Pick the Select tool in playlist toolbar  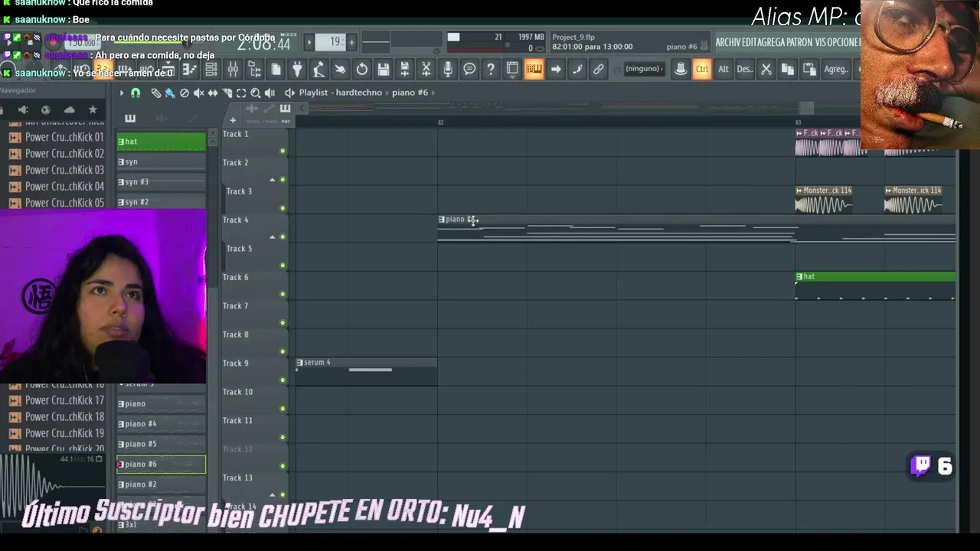click(241, 93)
